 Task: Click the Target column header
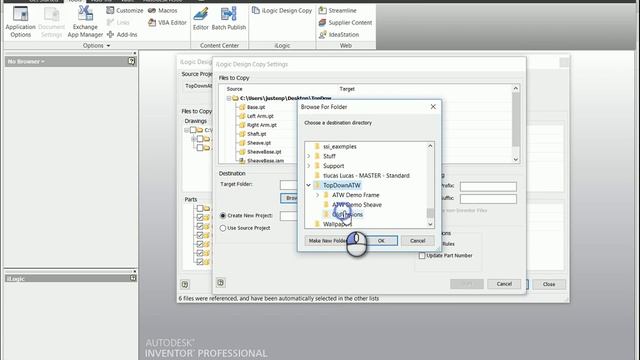pos(347,89)
